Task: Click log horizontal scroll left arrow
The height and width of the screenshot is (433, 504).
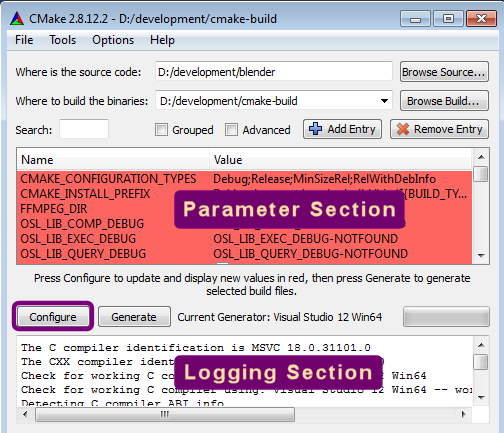Action: point(25,414)
